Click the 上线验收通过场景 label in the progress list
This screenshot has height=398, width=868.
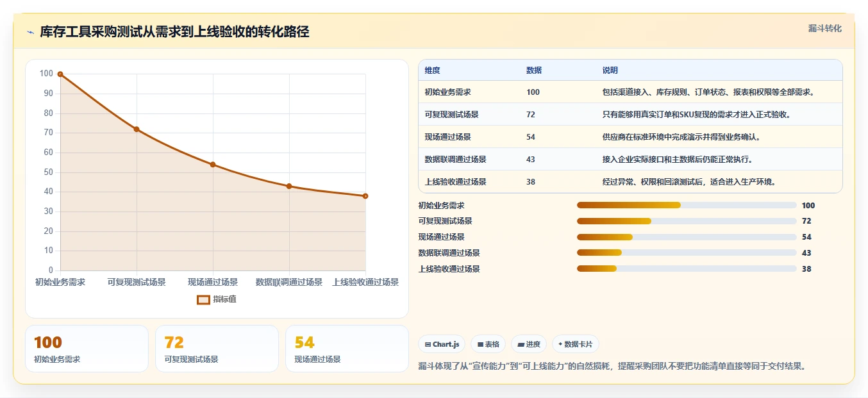[x=449, y=269]
